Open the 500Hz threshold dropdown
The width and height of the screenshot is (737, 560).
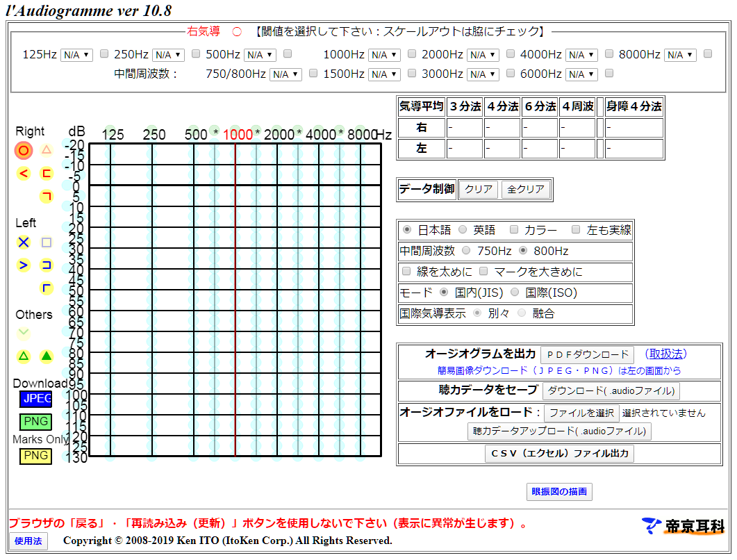260,55
